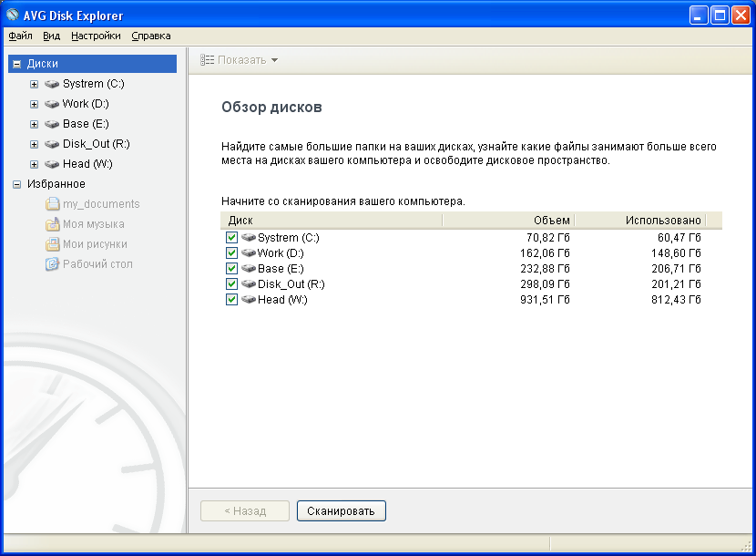The image size is (756, 556).
Task: Click the System (C:) drive icon in tree
Action: [52, 84]
